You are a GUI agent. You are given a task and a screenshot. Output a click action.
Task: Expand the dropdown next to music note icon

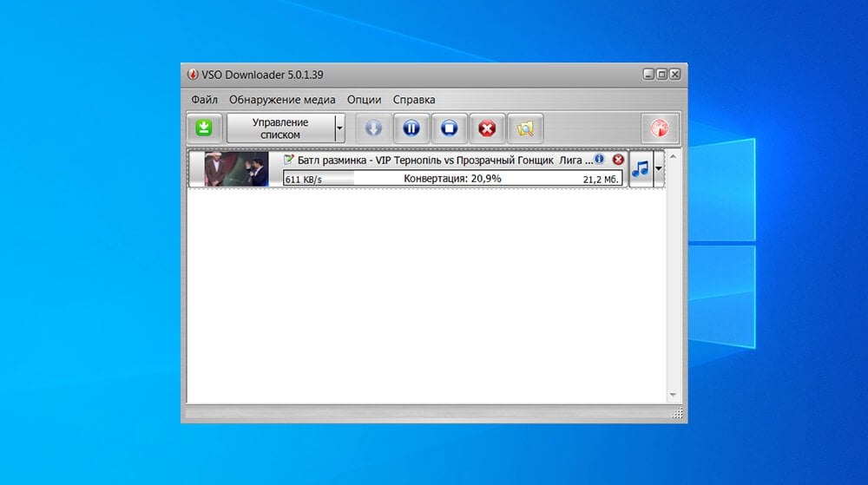pos(659,168)
